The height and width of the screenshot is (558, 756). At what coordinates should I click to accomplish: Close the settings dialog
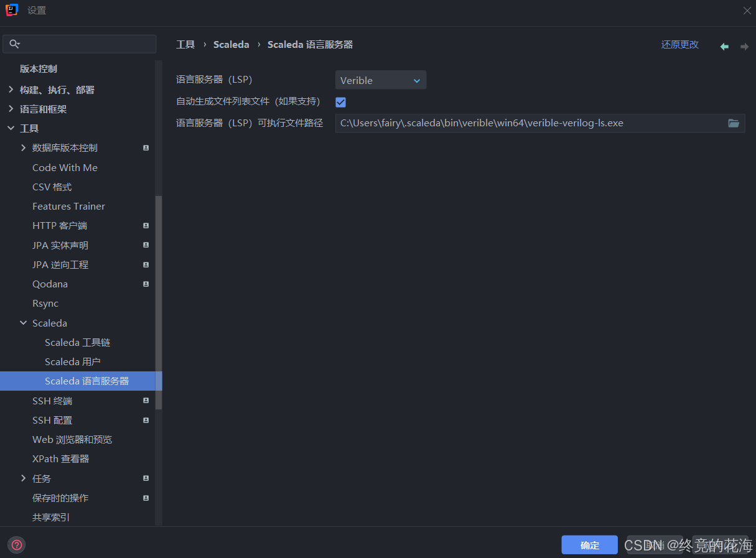[x=747, y=11]
